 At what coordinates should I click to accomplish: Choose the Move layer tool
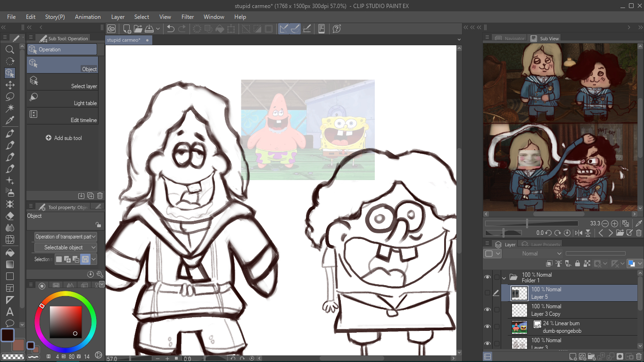pyautogui.click(x=9, y=85)
